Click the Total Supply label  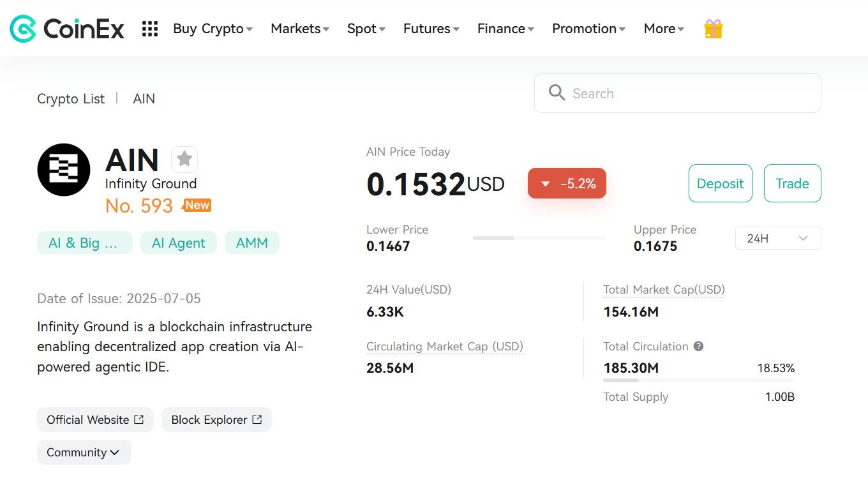coord(636,396)
